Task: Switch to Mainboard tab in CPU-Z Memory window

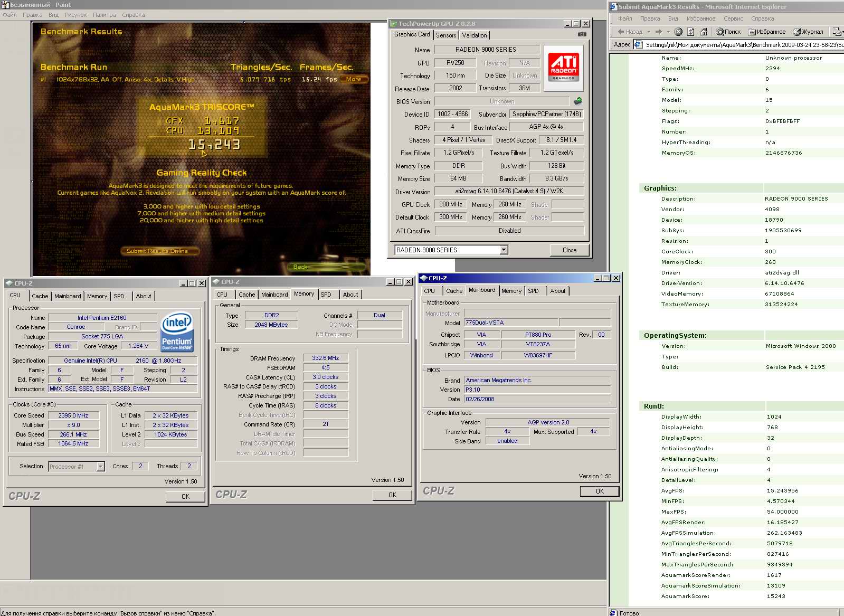Action: (x=274, y=295)
